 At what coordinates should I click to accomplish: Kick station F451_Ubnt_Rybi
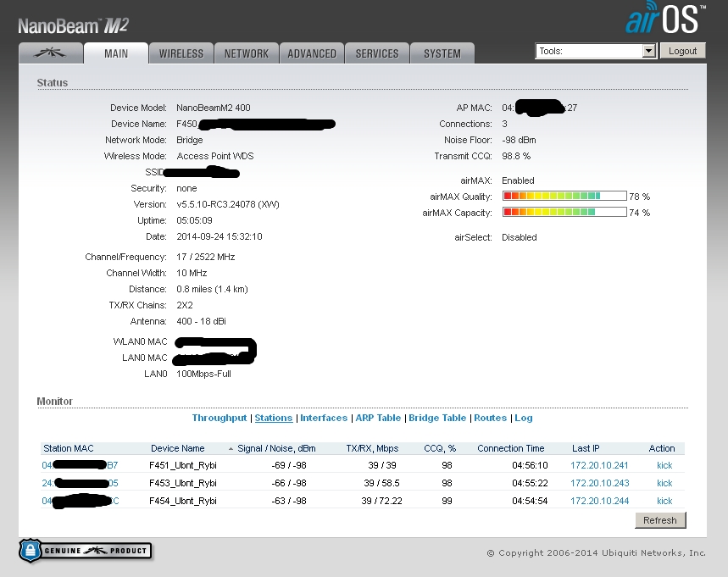point(664,465)
